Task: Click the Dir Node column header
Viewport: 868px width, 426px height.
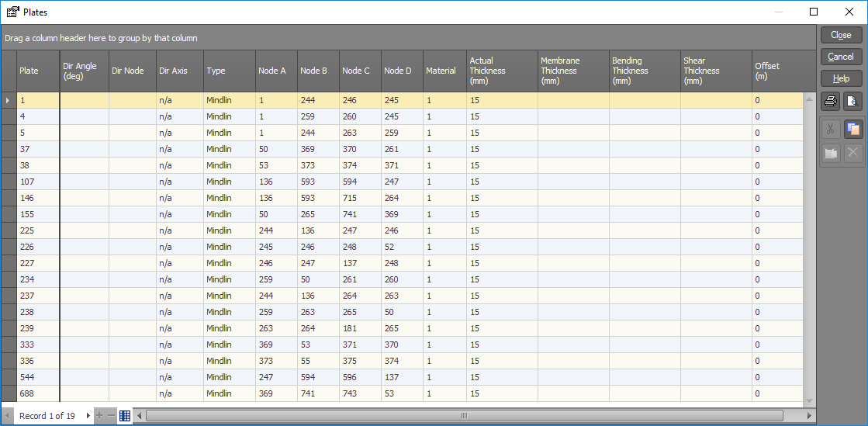Action: click(133, 71)
